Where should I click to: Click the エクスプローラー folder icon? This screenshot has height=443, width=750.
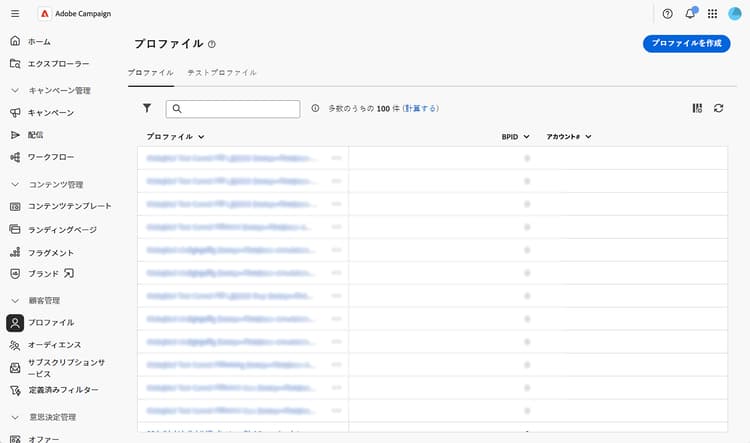pos(15,64)
